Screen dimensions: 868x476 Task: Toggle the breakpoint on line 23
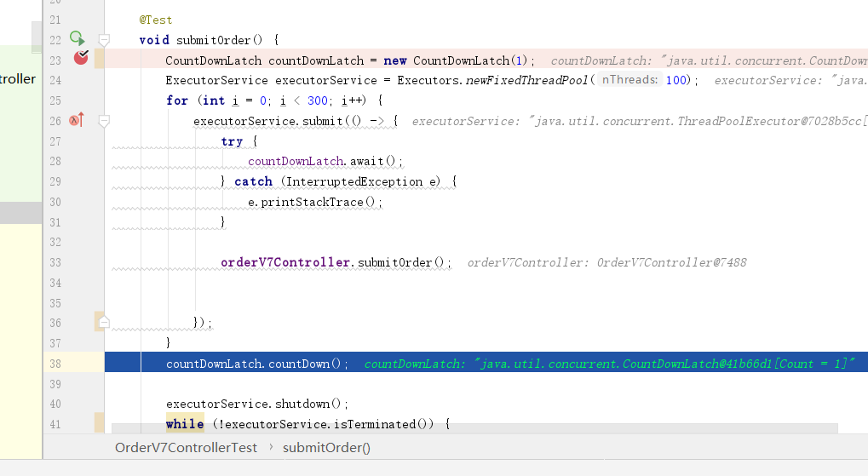pyautogui.click(x=81, y=58)
